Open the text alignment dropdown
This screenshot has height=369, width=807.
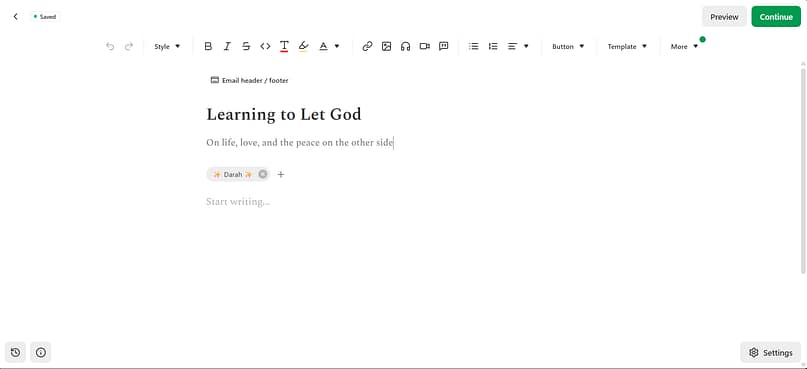518,46
